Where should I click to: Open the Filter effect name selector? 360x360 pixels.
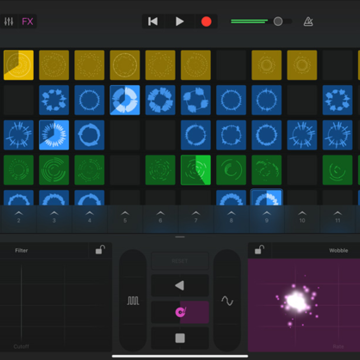tap(21, 250)
